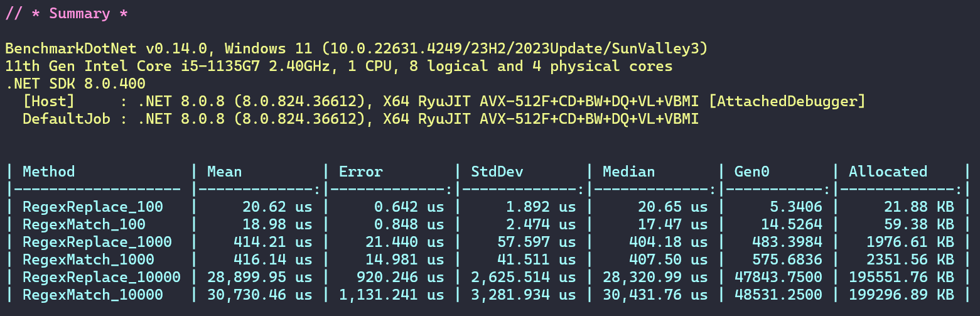Click the DefaultJob runtime entry
The image size is (980, 316).
[x=67, y=119]
